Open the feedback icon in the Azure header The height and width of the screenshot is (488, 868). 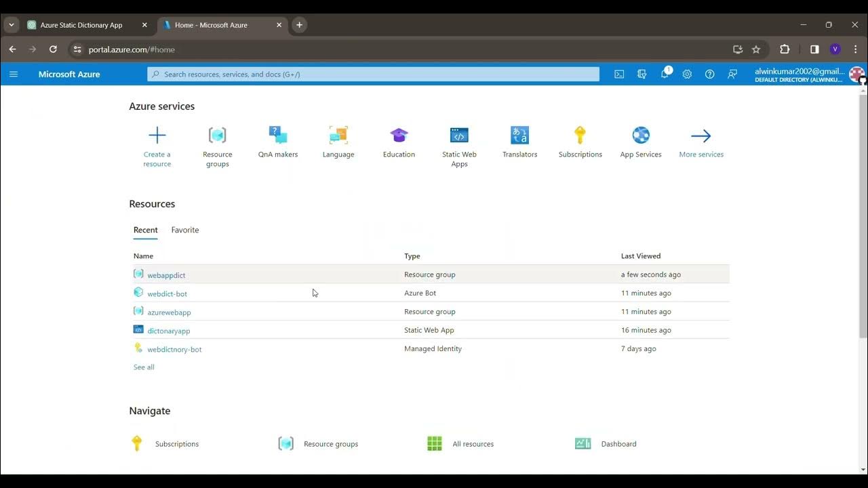732,74
